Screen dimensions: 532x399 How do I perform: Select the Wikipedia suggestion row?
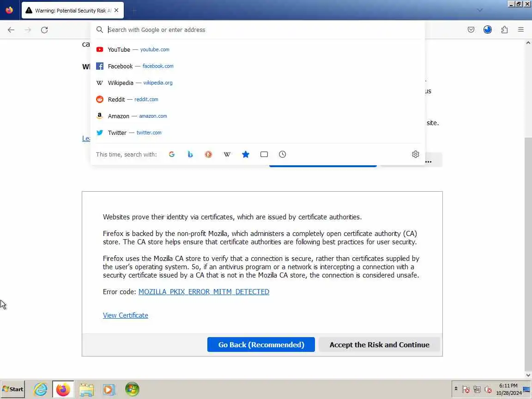click(258, 83)
